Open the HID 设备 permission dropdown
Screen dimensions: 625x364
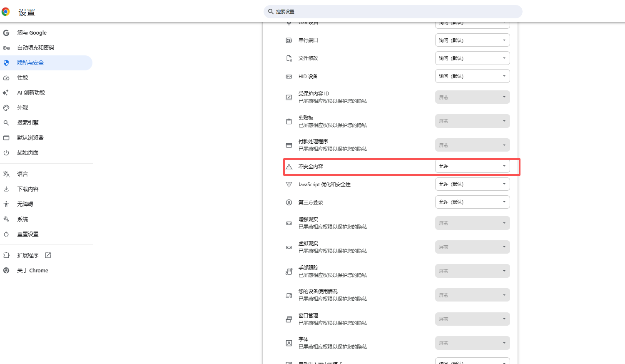click(x=473, y=76)
